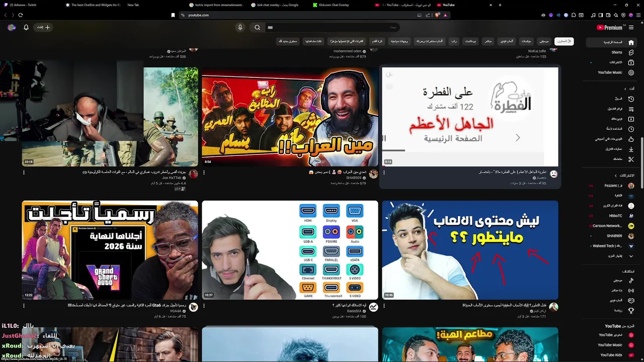Open your clips scissors entry
The width and height of the screenshot is (644, 362).
(631, 159)
